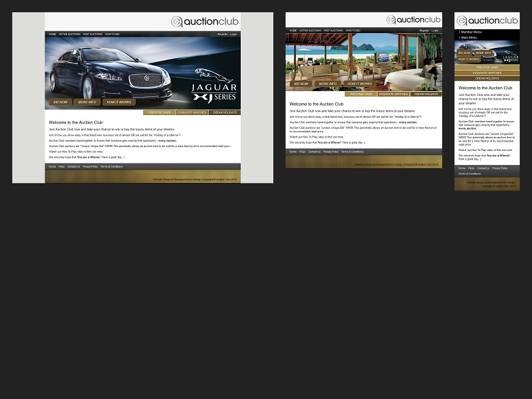Click the Register link in the left desktop mockup
The width and height of the screenshot is (532, 399).
[222, 34]
